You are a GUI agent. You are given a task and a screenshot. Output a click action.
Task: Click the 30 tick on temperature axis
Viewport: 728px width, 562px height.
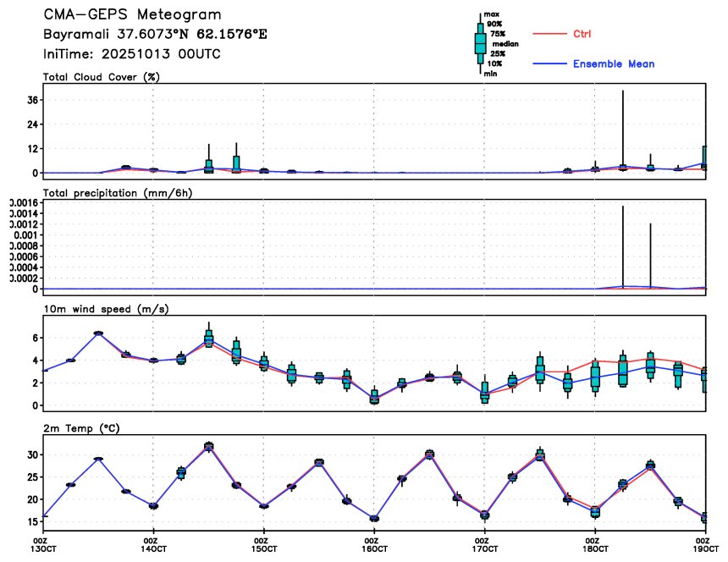(x=32, y=455)
